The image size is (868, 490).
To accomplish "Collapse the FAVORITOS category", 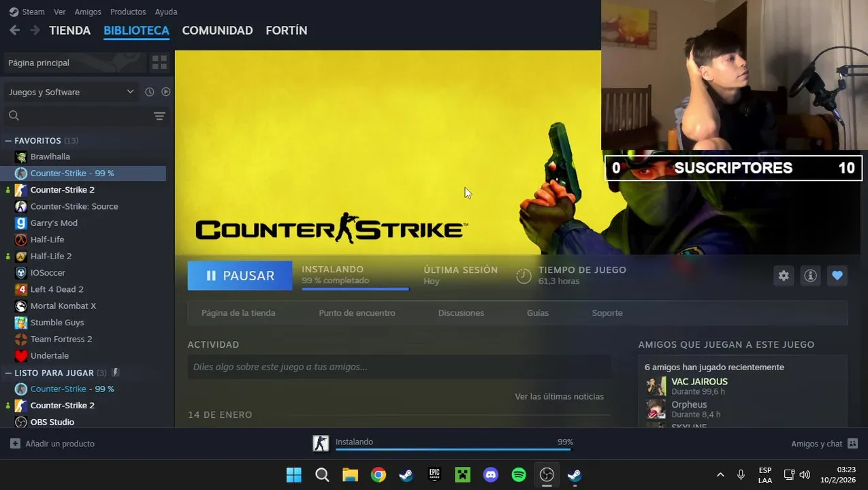I will click(8, 141).
